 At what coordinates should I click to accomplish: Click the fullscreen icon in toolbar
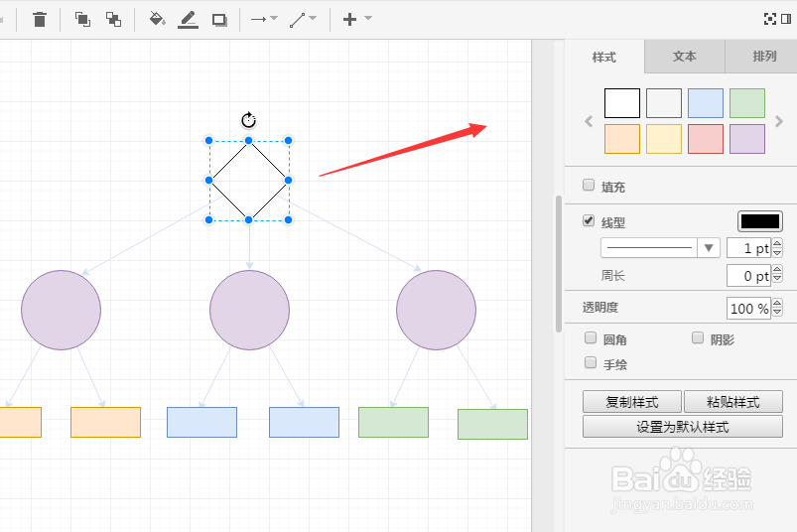[x=769, y=19]
